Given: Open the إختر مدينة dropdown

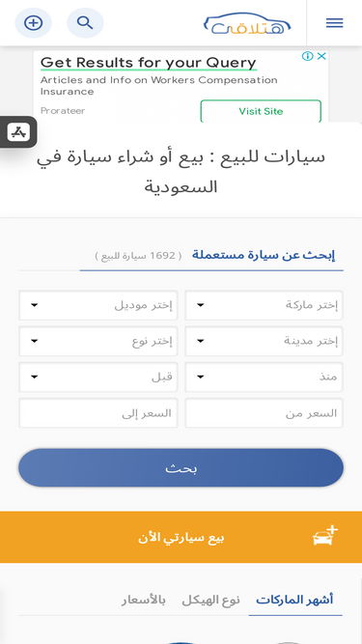Looking at the screenshot, I should (264, 341).
